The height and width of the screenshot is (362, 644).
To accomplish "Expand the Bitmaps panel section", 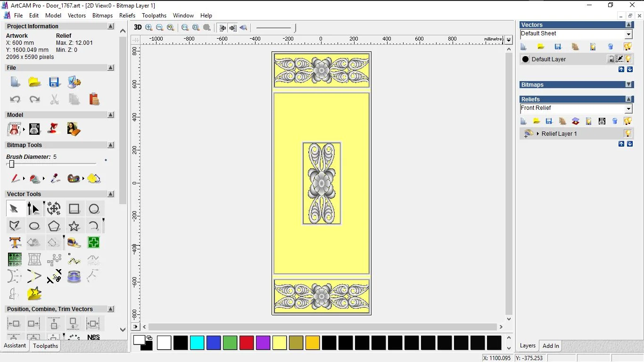I will point(628,85).
